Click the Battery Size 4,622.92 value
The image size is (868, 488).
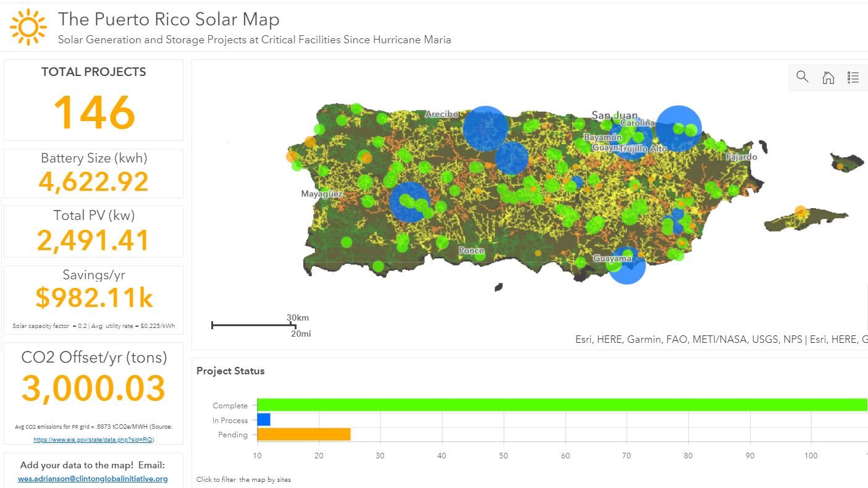click(x=93, y=182)
